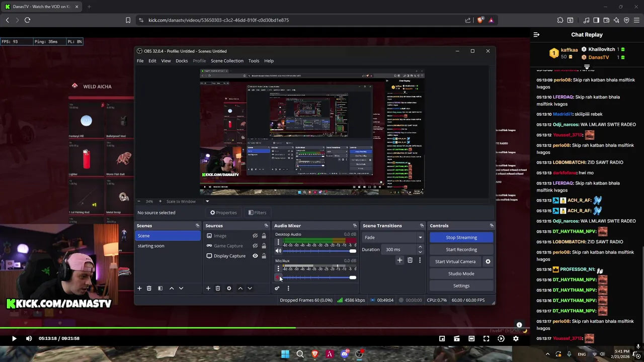Screen dimensions: 644x362
Task: Toggle lock on Display Capture source
Action: pos(264,256)
